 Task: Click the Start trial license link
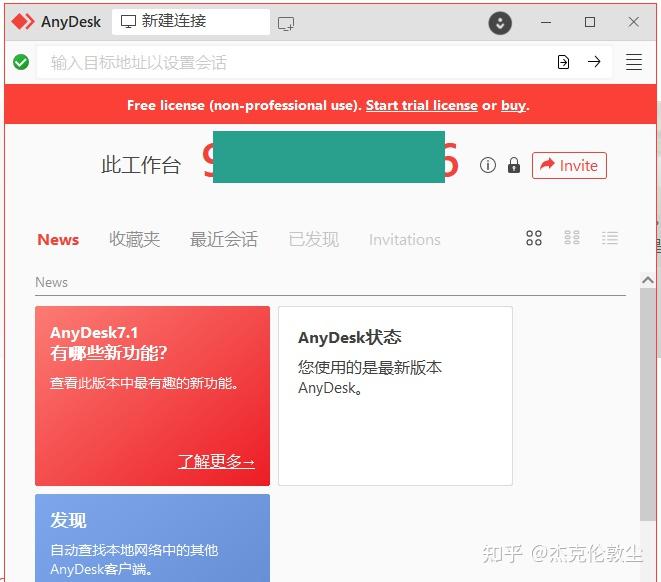tap(422, 105)
